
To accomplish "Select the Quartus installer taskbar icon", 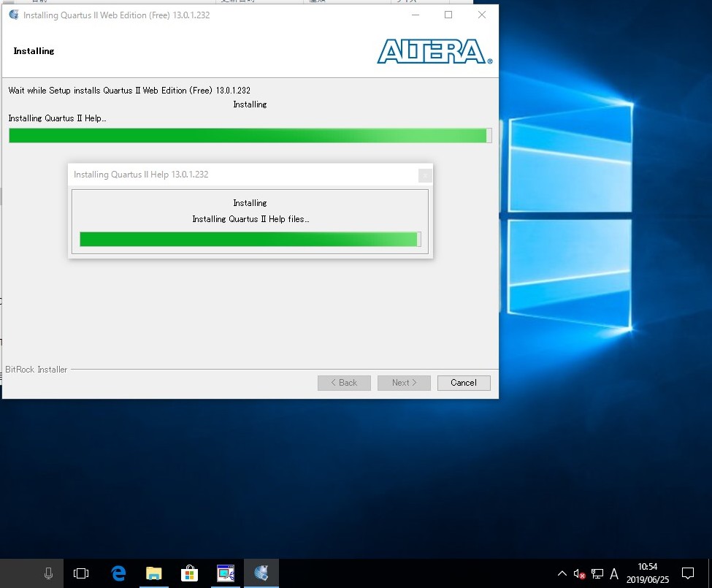I will pyautogui.click(x=261, y=573).
